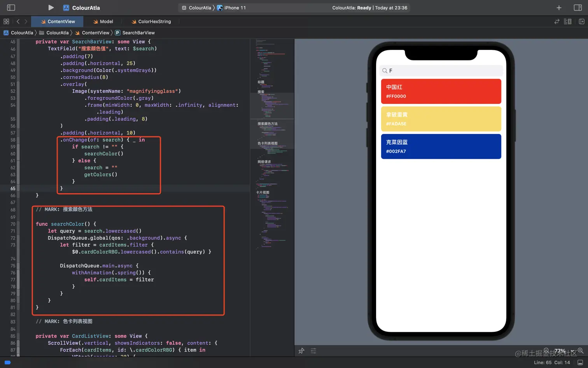Go forward in editor history
This screenshot has height=368, width=588.
(x=26, y=21)
